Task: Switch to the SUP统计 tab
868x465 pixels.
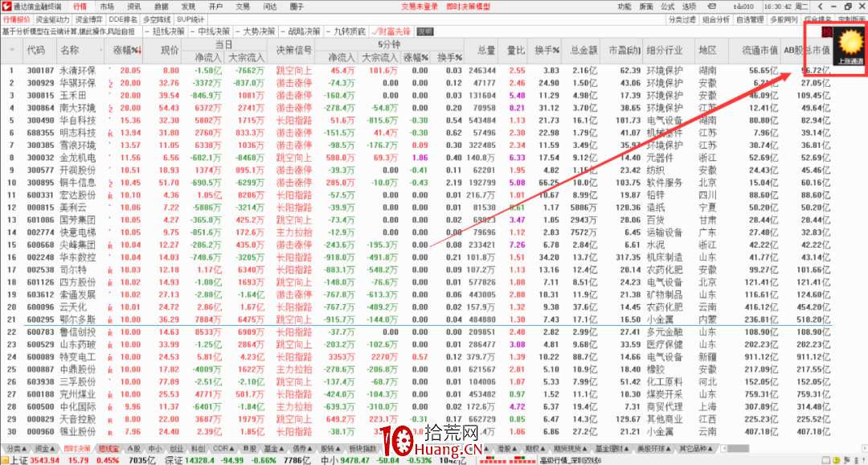Action: click(190, 19)
